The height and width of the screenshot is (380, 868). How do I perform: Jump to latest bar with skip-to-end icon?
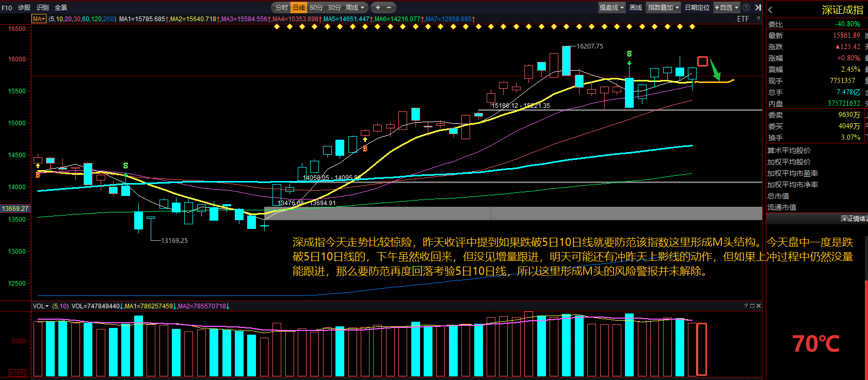758,7
